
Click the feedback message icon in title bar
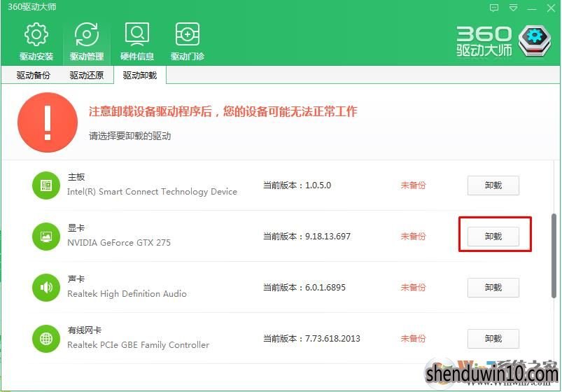[494, 8]
